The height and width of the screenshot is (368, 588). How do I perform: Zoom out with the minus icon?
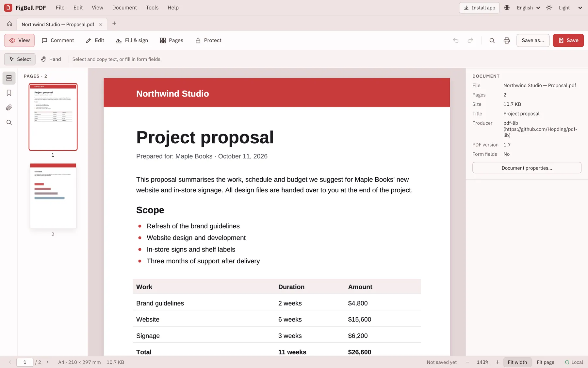click(467, 362)
